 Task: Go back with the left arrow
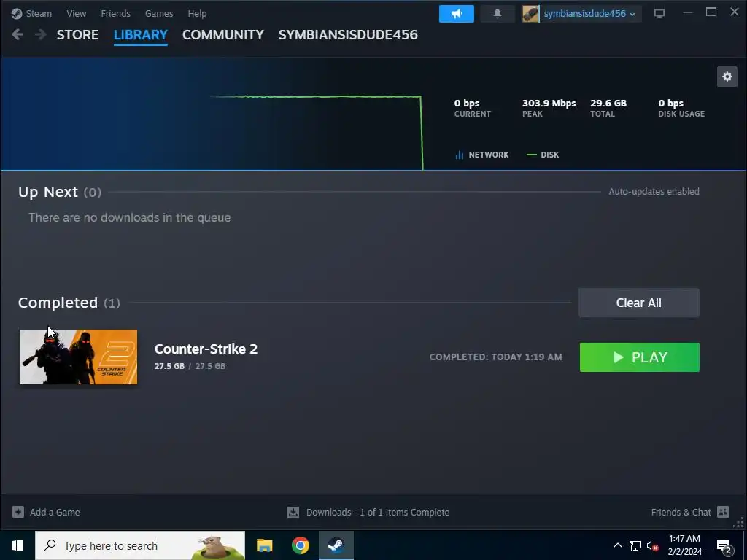pos(18,34)
